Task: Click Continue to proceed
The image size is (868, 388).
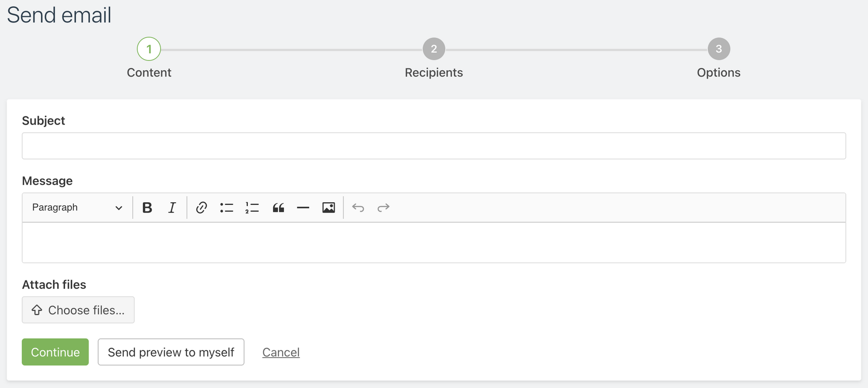Action: click(55, 352)
